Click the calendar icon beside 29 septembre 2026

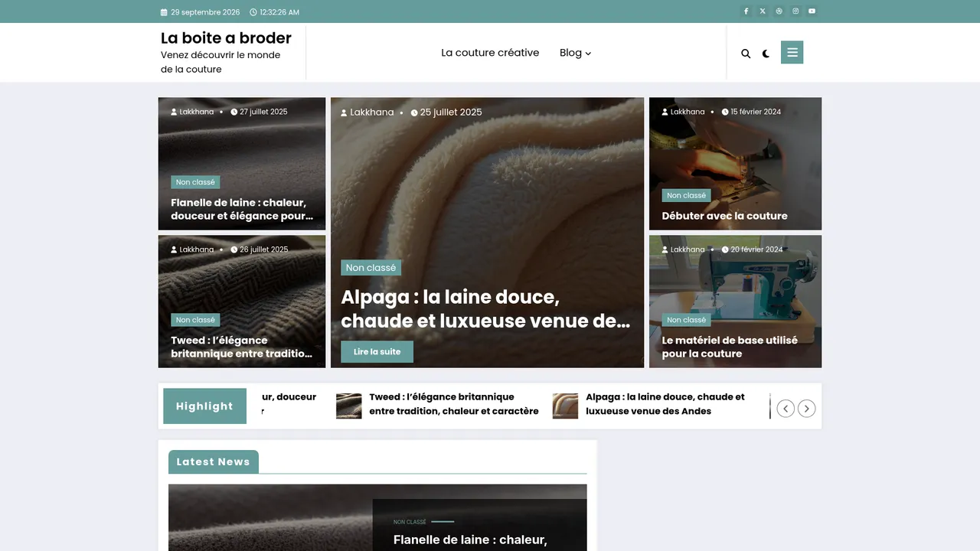pos(164,12)
